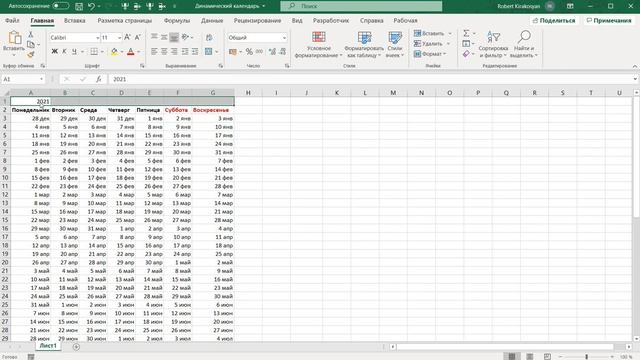Toggle Underline (Ч) formatting
The image size is (640, 360).
pyautogui.click(x=74, y=52)
